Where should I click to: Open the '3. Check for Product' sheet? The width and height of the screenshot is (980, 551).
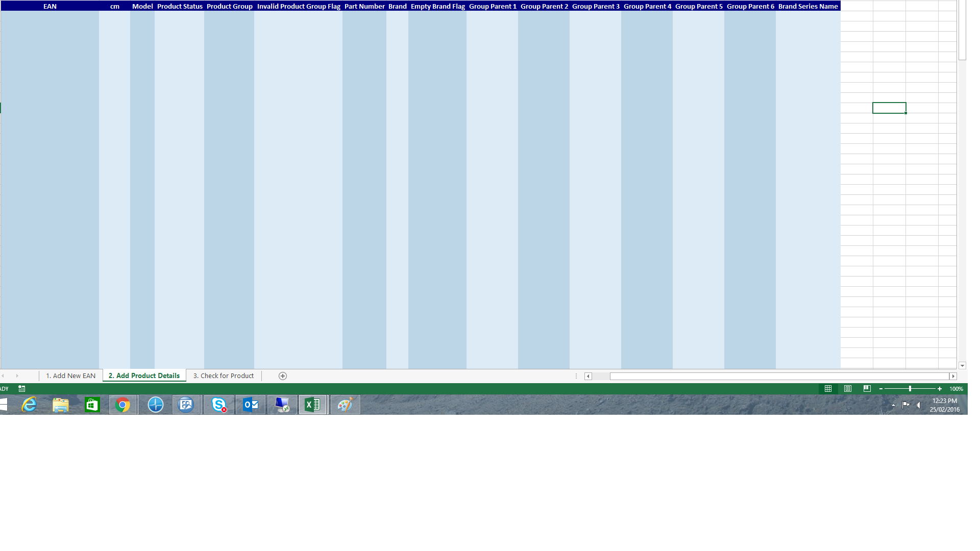click(223, 375)
